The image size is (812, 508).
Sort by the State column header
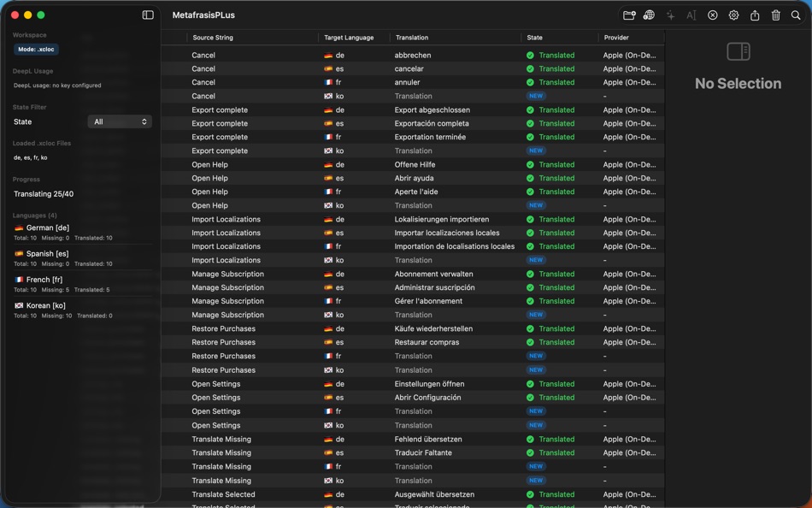(534, 38)
